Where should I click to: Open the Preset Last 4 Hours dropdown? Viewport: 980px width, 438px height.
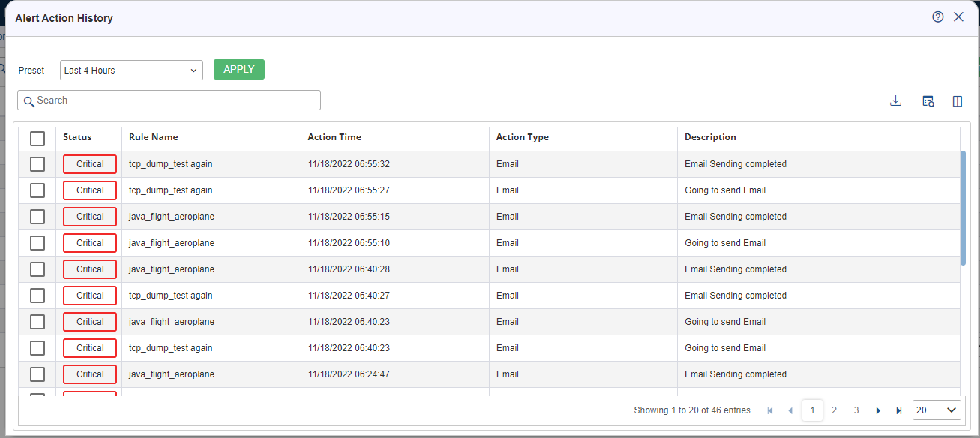[131, 70]
